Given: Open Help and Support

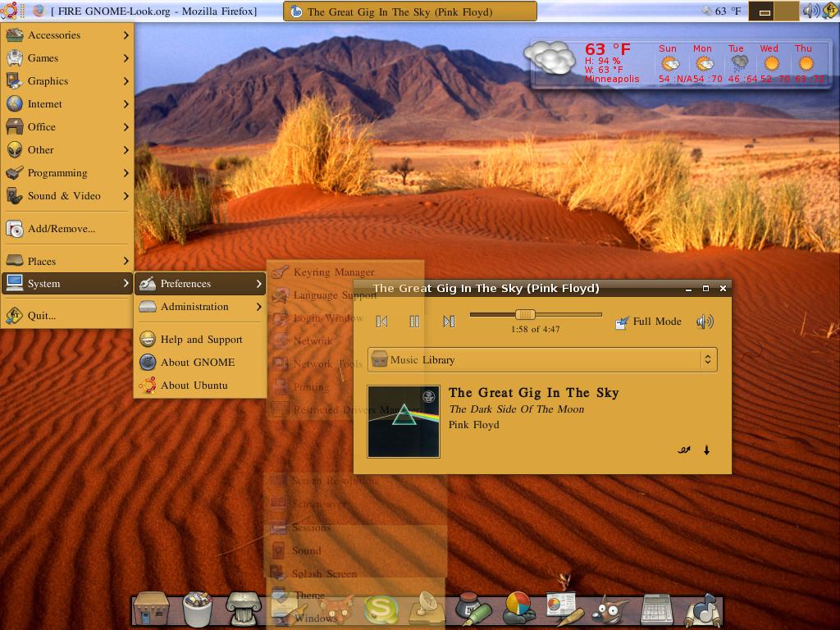Looking at the screenshot, I should (200, 339).
